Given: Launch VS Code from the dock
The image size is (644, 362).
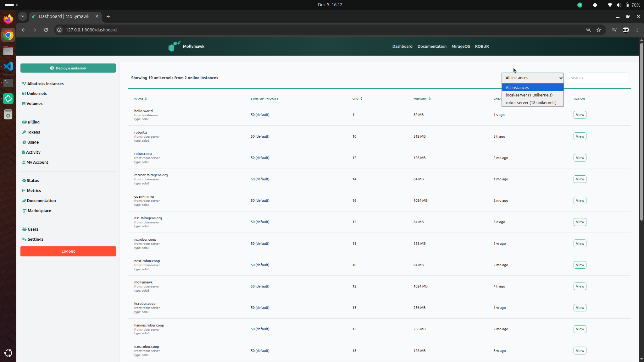Looking at the screenshot, I should (8, 66).
